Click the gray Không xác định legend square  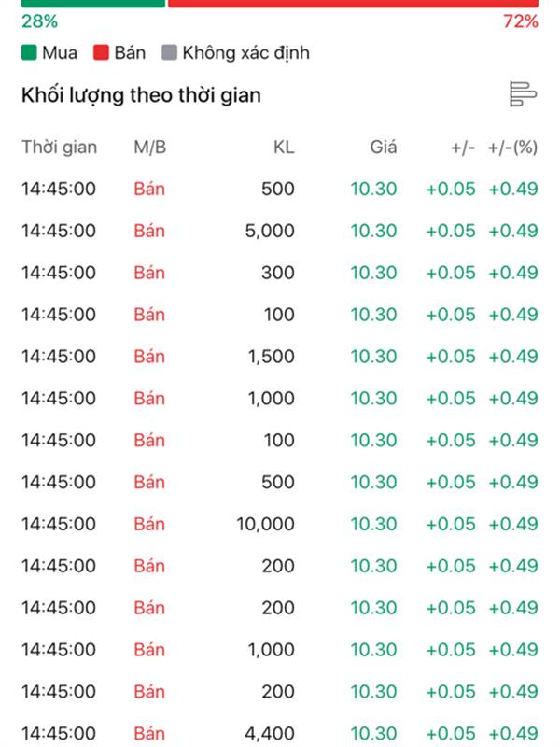pyautogui.click(x=169, y=52)
